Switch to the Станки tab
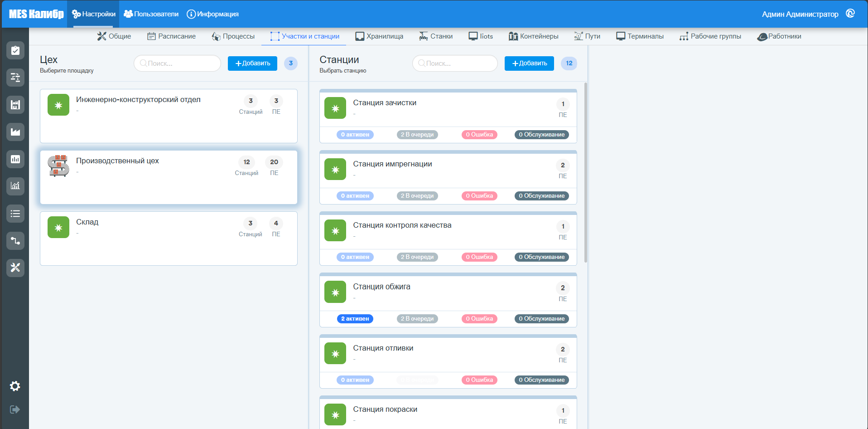 point(436,36)
